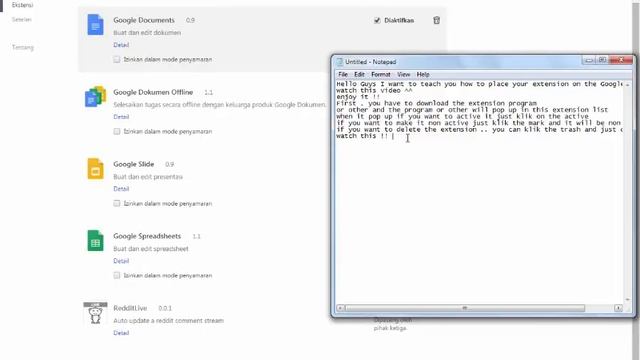Click the Google Slide extension icon

tap(95, 169)
